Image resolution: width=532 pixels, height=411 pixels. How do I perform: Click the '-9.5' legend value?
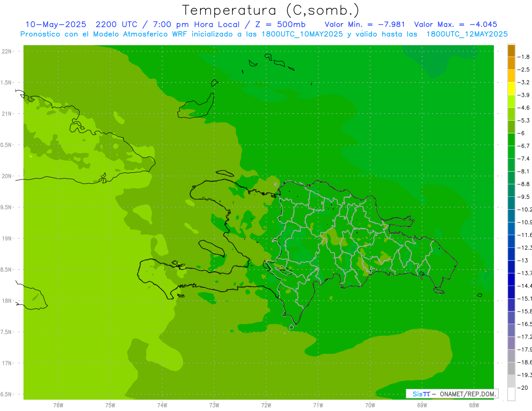(x=524, y=196)
